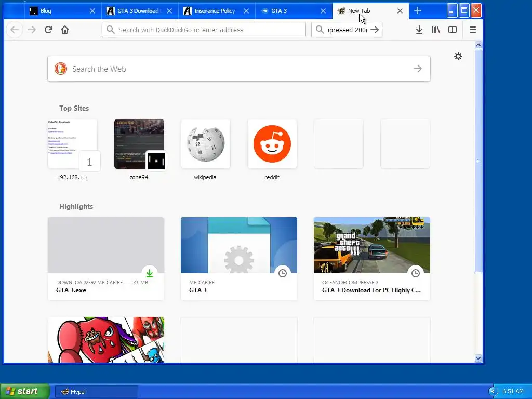Close the Blog tab
532x399 pixels.
92,11
